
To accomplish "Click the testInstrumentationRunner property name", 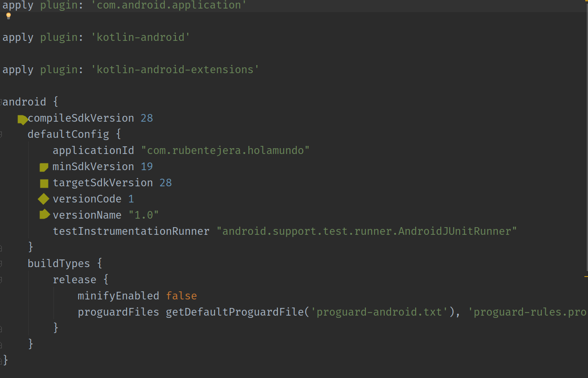I will coord(131,231).
